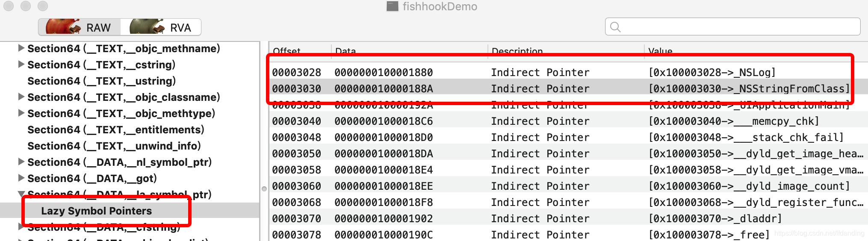Viewport: 868px width, 241px height.
Task: Select Section64 (__DATA,__got) label
Action: click(x=92, y=178)
